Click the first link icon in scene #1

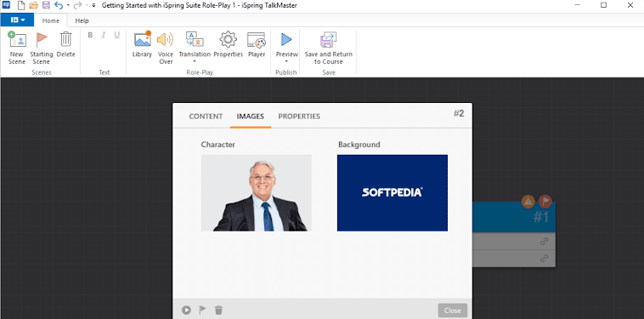[545, 242]
